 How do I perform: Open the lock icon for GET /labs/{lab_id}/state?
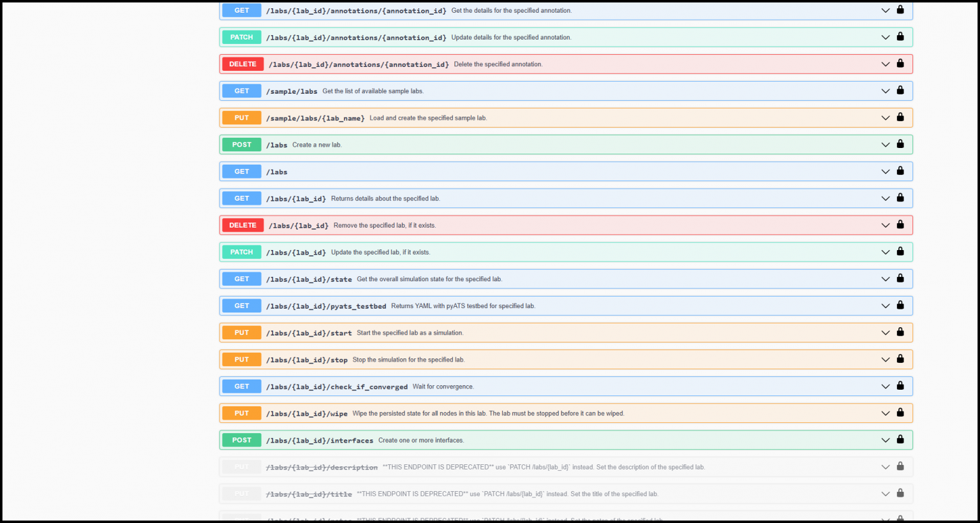click(x=900, y=279)
